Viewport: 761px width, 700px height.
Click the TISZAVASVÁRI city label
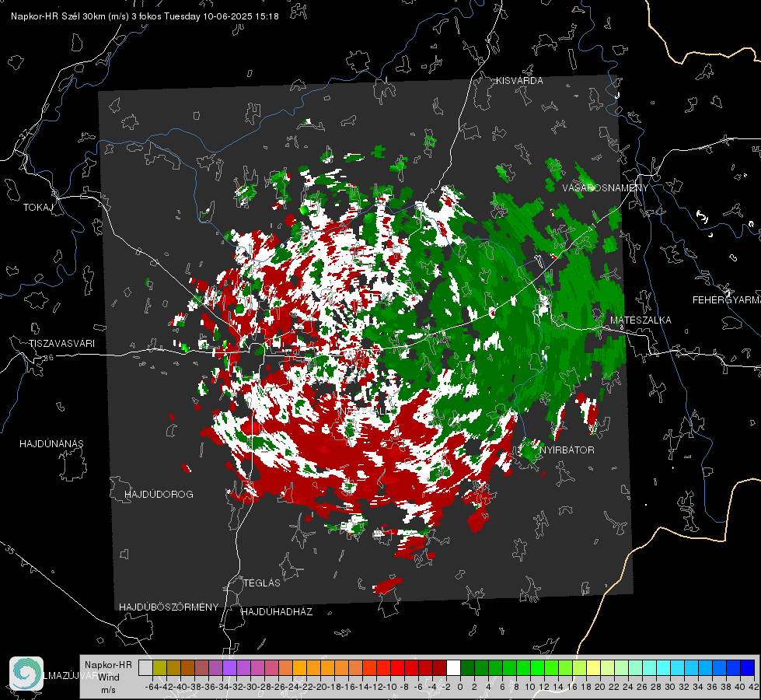pyautogui.click(x=62, y=344)
